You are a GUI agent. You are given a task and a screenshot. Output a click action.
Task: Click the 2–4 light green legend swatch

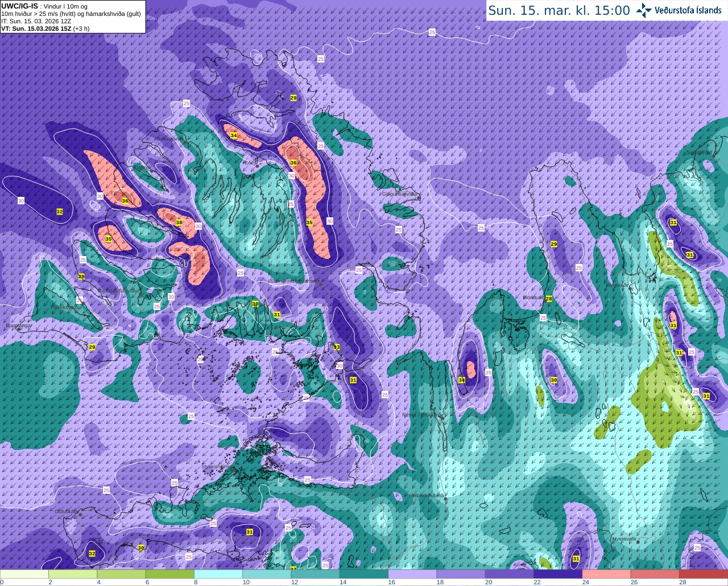tap(73, 574)
